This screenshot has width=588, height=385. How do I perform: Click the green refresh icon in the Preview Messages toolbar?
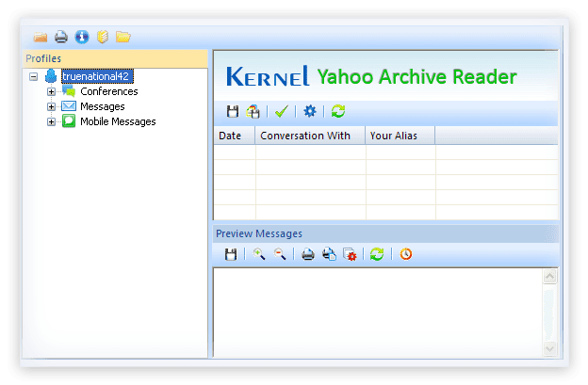click(377, 254)
